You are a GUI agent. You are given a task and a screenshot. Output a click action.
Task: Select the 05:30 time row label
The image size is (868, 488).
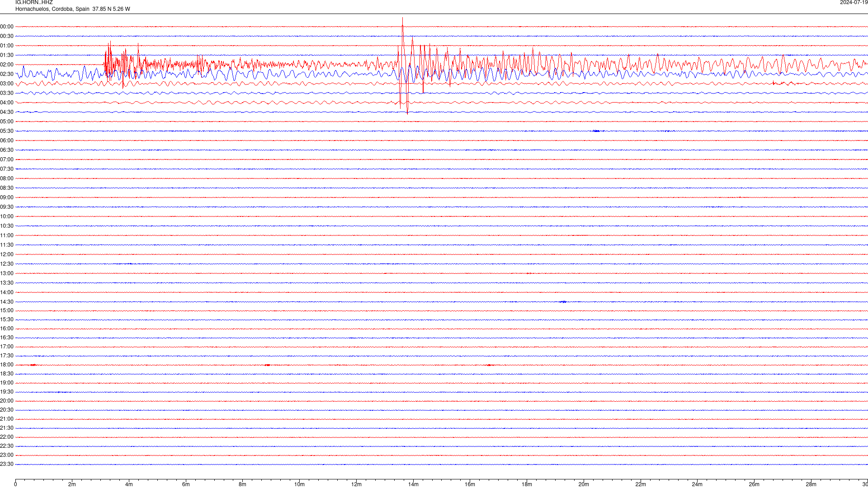pos(7,131)
